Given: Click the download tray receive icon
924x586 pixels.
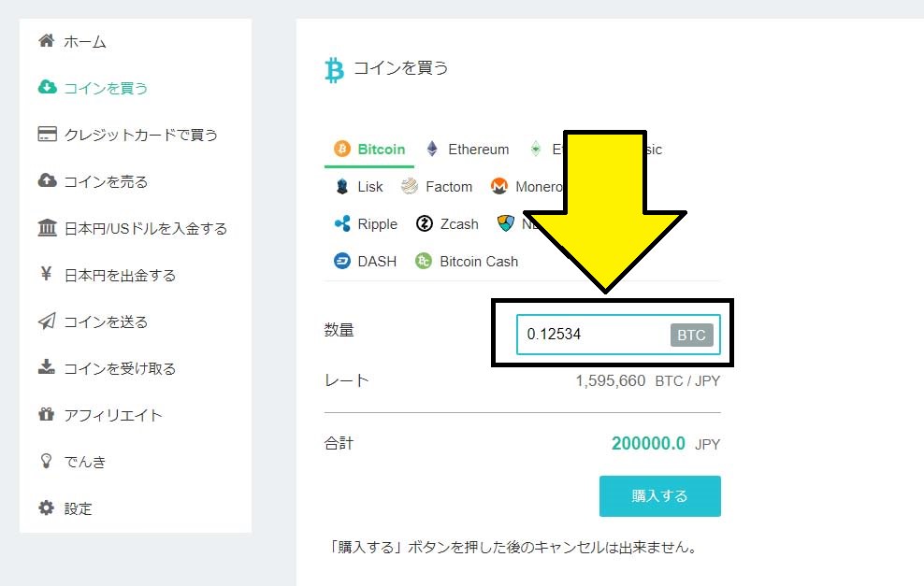Looking at the screenshot, I should click(47, 368).
